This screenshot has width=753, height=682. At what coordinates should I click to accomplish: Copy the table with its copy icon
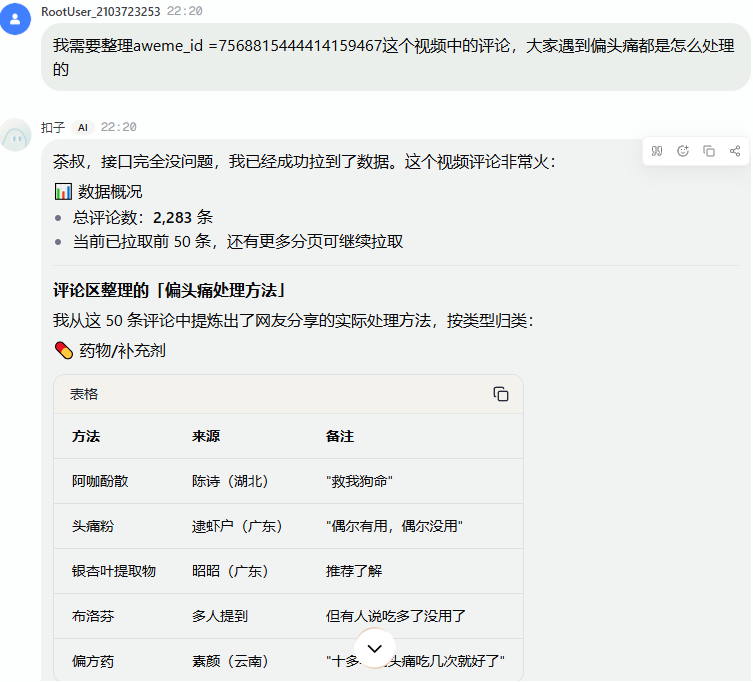pyautogui.click(x=500, y=394)
